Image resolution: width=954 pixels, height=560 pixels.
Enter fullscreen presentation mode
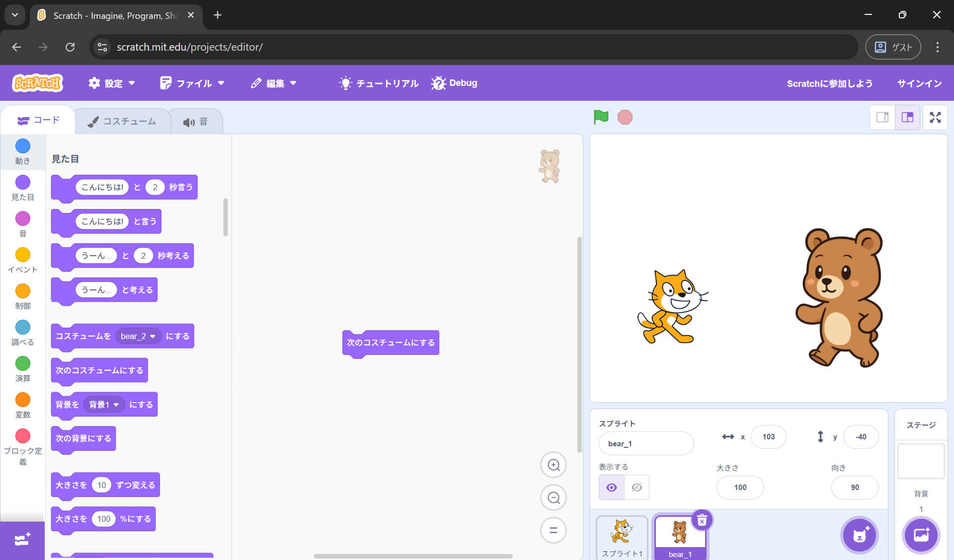coord(936,117)
